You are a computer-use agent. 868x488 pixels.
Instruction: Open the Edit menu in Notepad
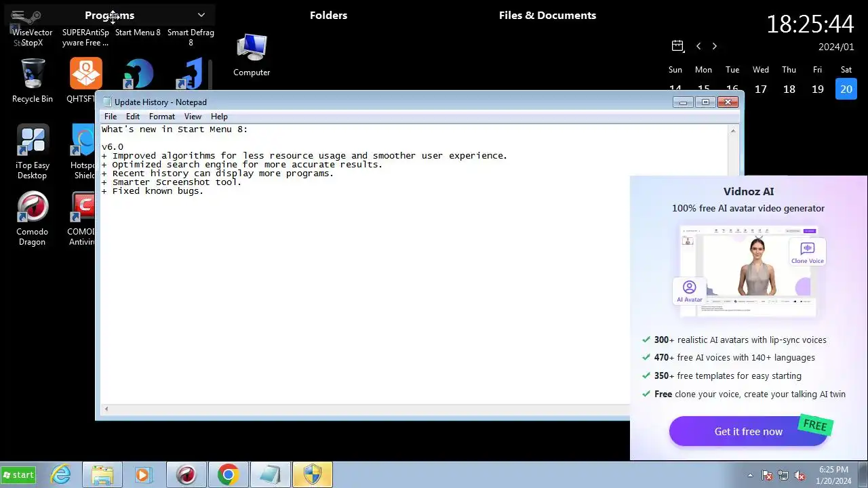coord(133,117)
